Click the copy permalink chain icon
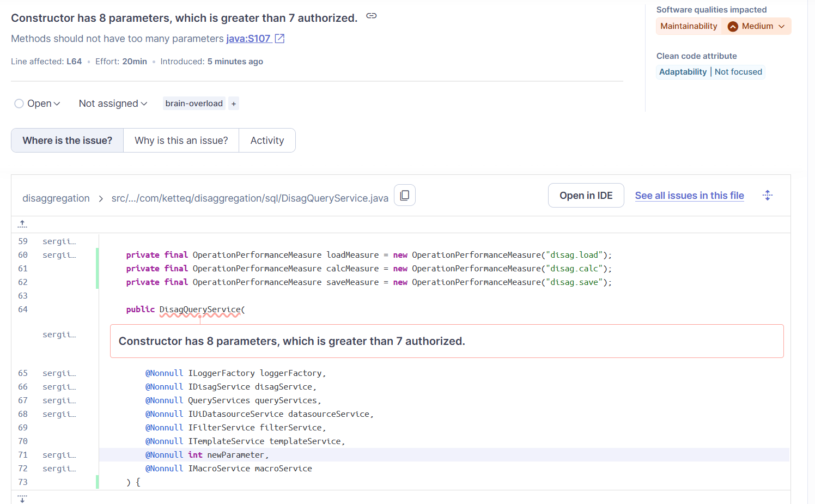815x504 pixels. [372, 16]
